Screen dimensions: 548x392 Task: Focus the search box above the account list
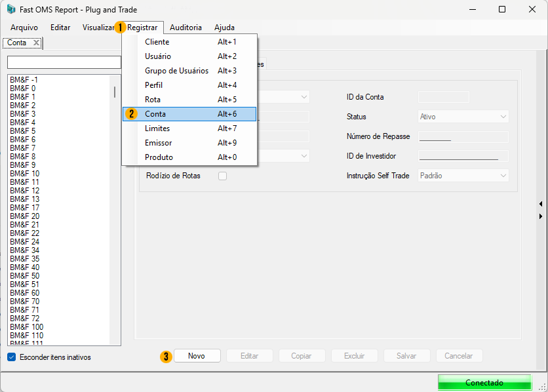click(64, 62)
